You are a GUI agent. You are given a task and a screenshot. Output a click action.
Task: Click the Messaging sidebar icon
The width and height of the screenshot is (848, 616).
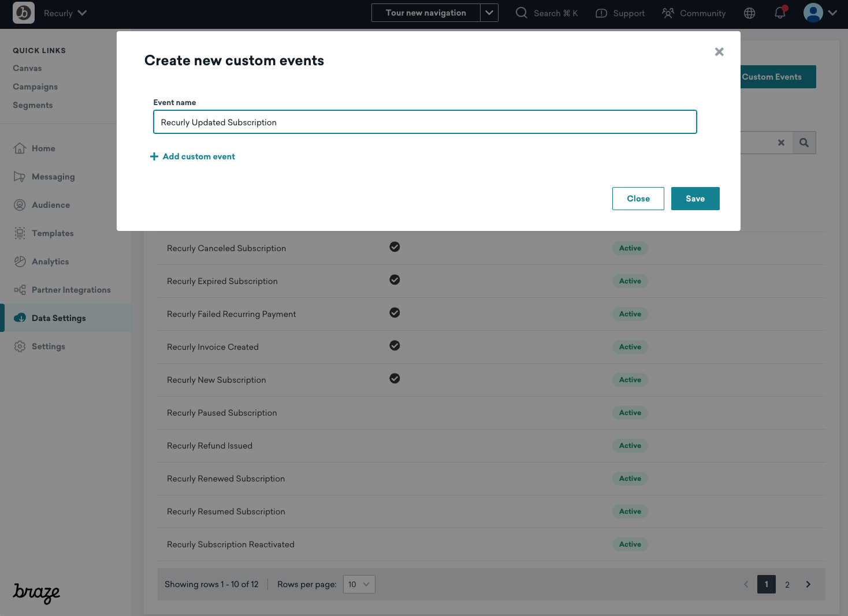click(20, 177)
